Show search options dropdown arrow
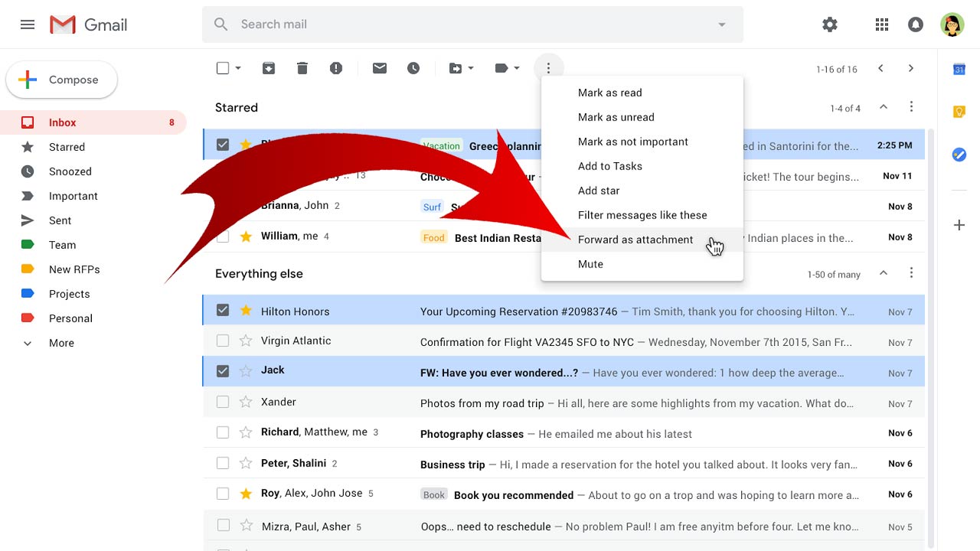 721,24
